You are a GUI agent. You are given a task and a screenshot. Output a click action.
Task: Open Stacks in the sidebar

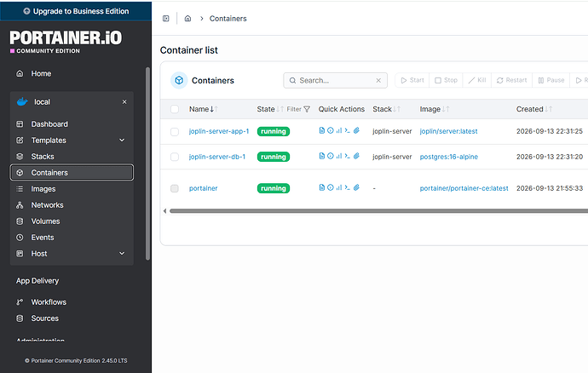point(72,157)
